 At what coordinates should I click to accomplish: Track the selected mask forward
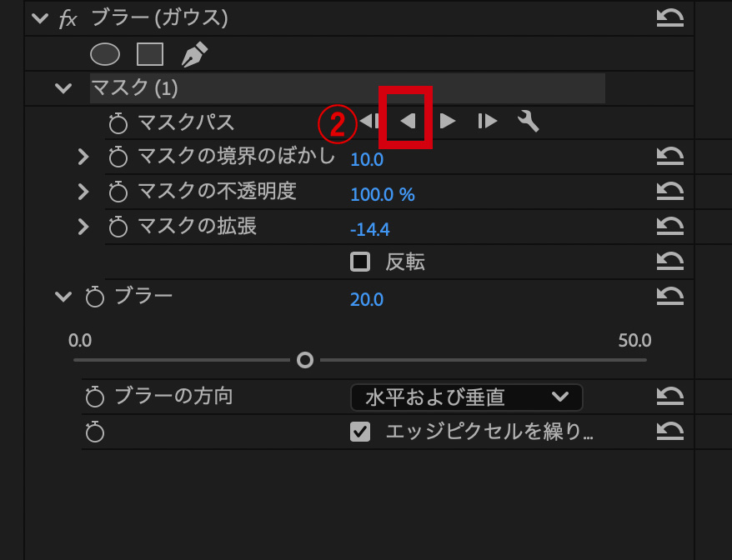pos(448,122)
